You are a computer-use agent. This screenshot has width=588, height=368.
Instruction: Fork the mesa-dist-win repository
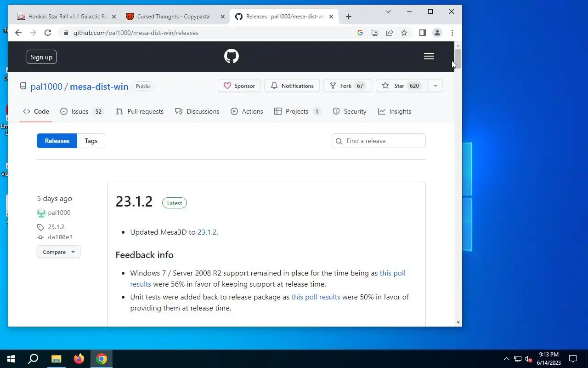tap(347, 86)
